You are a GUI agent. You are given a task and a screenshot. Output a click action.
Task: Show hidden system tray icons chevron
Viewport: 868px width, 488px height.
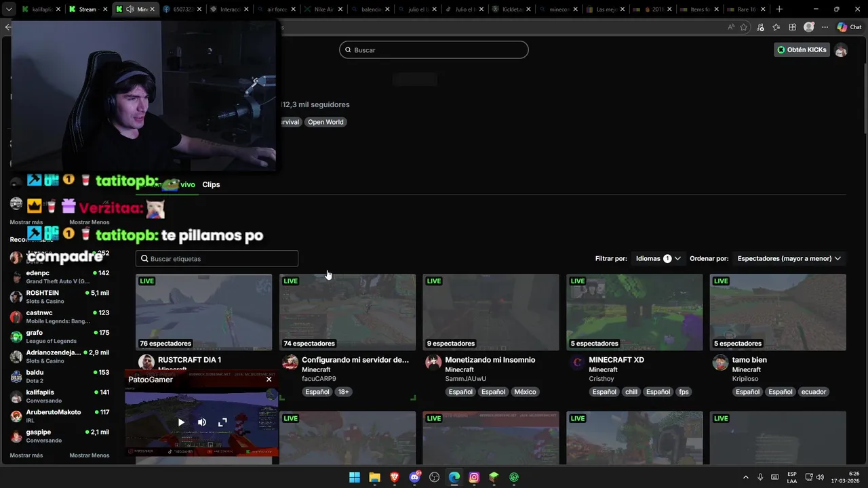tap(745, 477)
